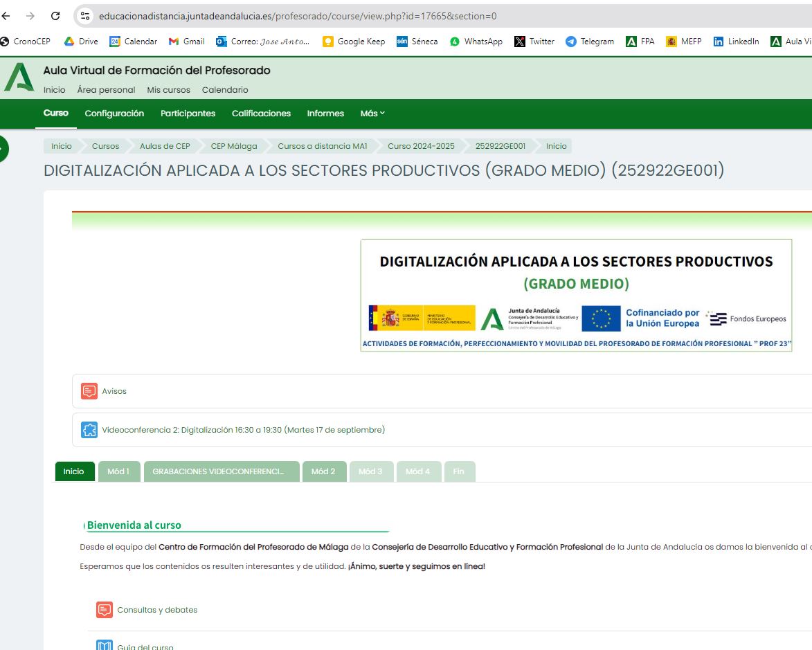Click the Bienvenida al curso heading

134,525
